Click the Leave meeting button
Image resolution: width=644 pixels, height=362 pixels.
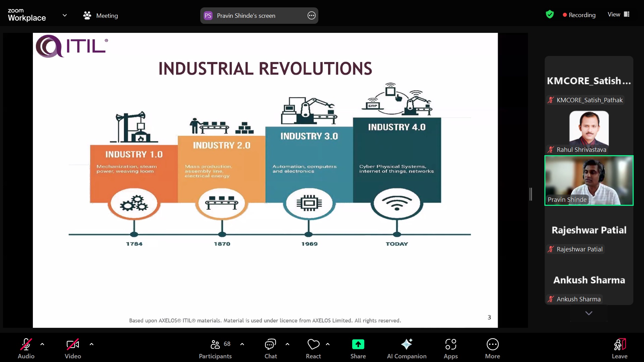click(619, 348)
